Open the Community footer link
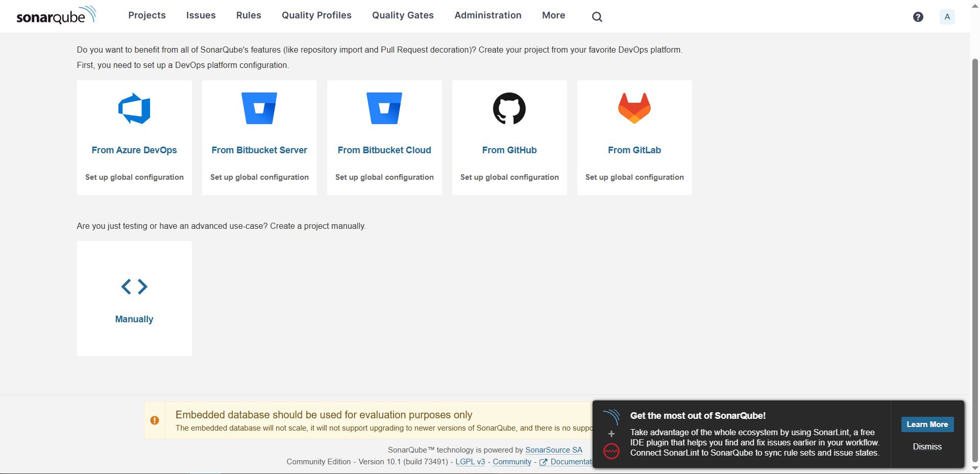Image resolution: width=980 pixels, height=474 pixels. point(512,462)
